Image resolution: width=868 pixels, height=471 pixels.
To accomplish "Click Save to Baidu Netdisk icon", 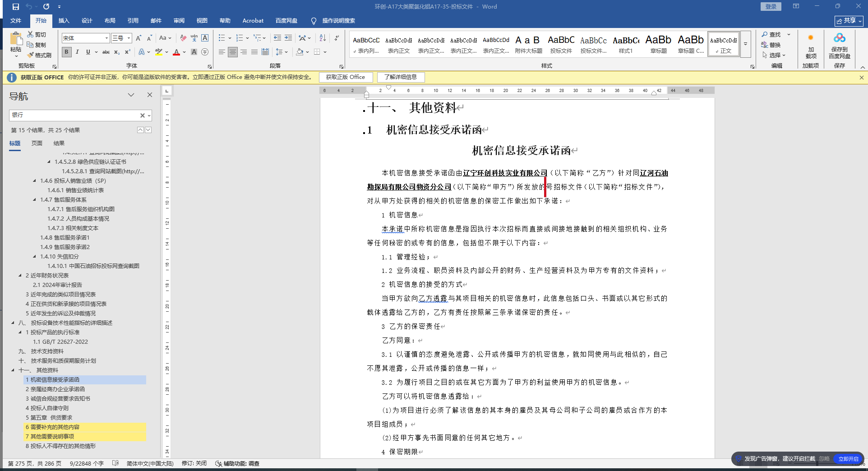I will (839, 46).
